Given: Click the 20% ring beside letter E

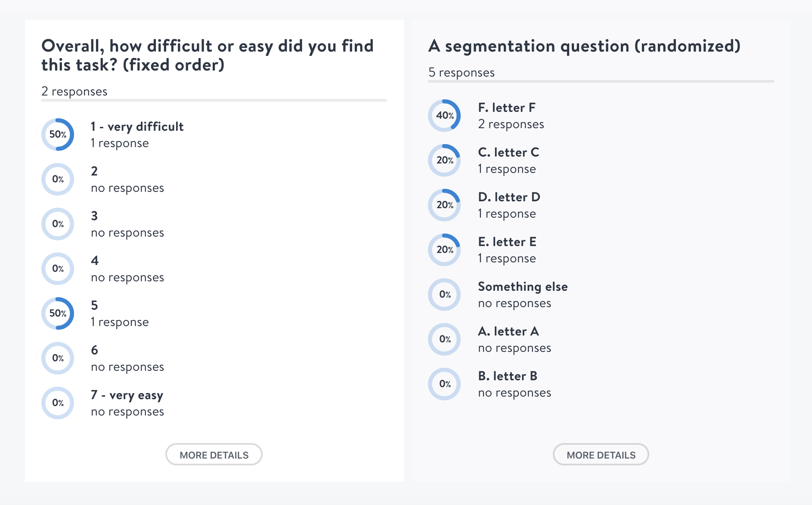Looking at the screenshot, I should (444, 250).
